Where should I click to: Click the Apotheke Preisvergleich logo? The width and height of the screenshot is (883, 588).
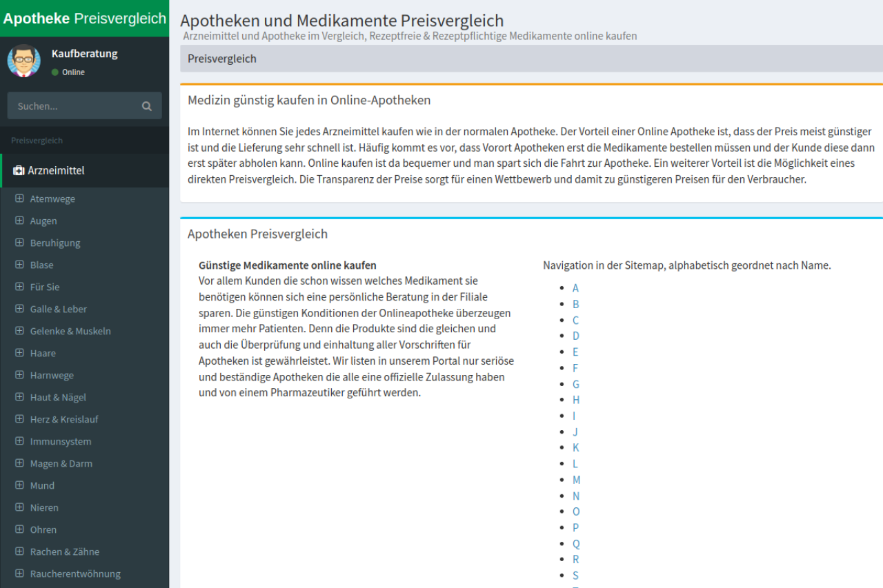pos(84,19)
